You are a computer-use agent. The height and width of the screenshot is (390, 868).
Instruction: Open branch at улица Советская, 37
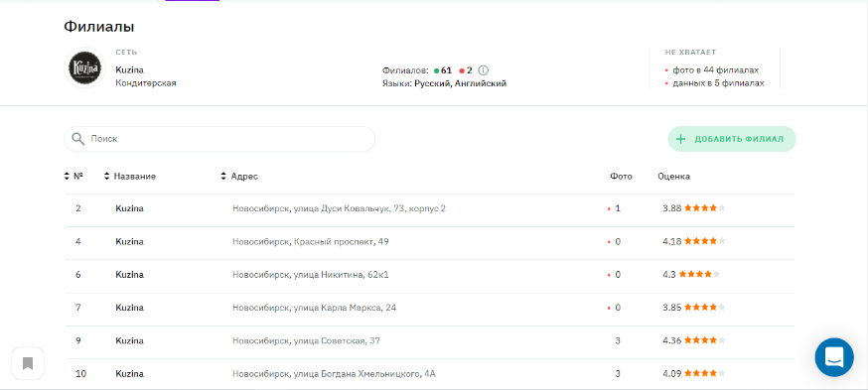306,340
